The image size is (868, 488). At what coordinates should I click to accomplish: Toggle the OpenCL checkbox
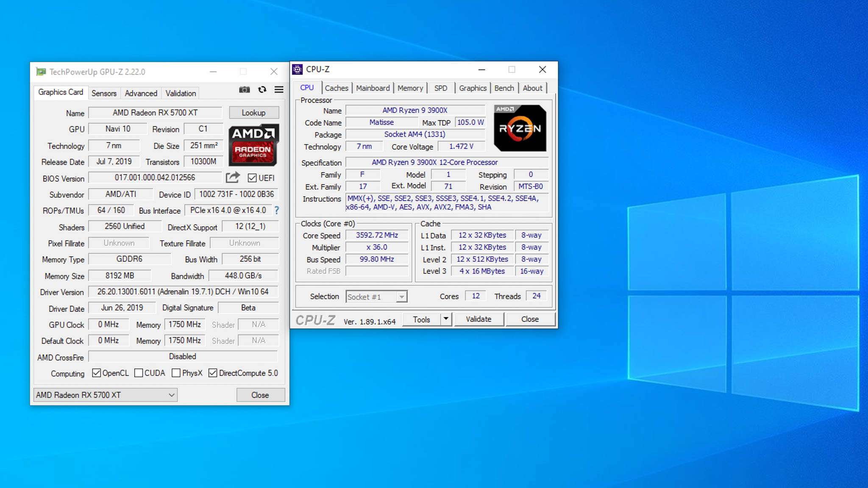tap(97, 373)
